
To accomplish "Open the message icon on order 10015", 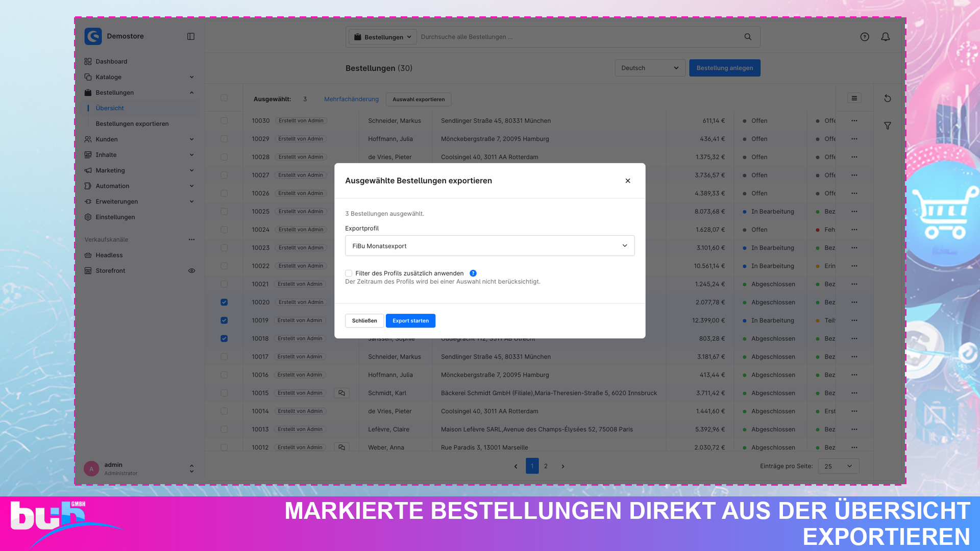I will coord(341,393).
